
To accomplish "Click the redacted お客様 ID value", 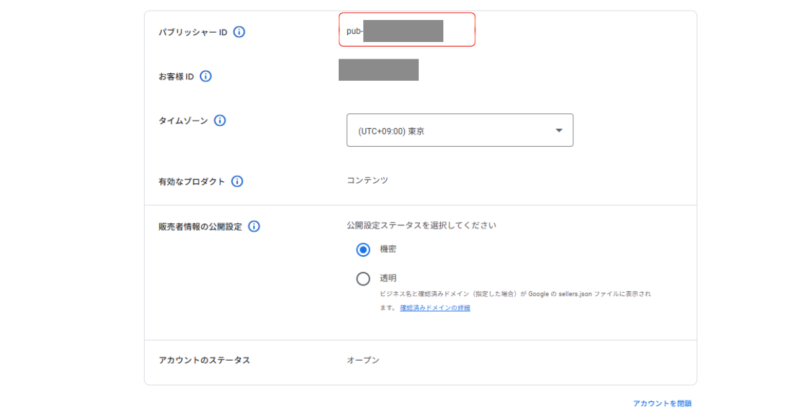I will pos(378,70).
